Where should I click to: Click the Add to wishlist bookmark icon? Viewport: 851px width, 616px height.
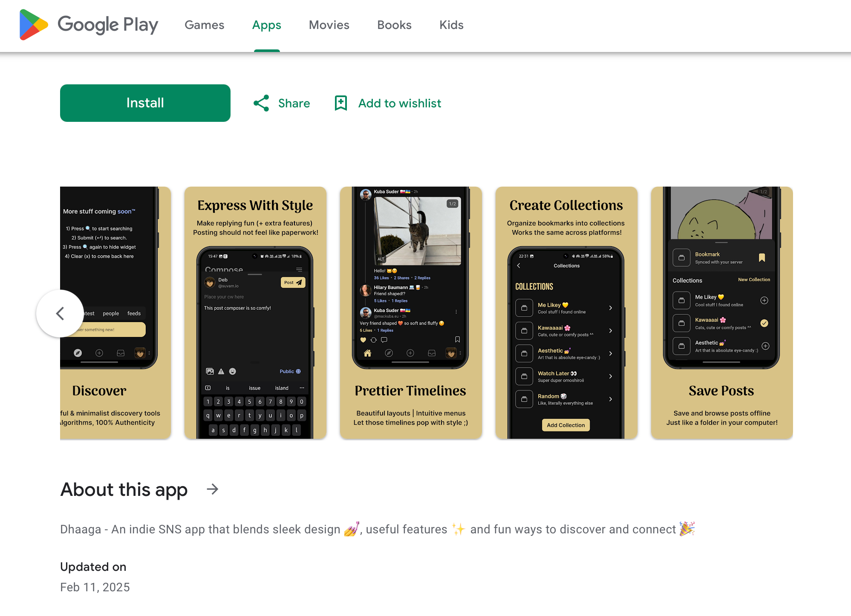pyautogui.click(x=341, y=103)
